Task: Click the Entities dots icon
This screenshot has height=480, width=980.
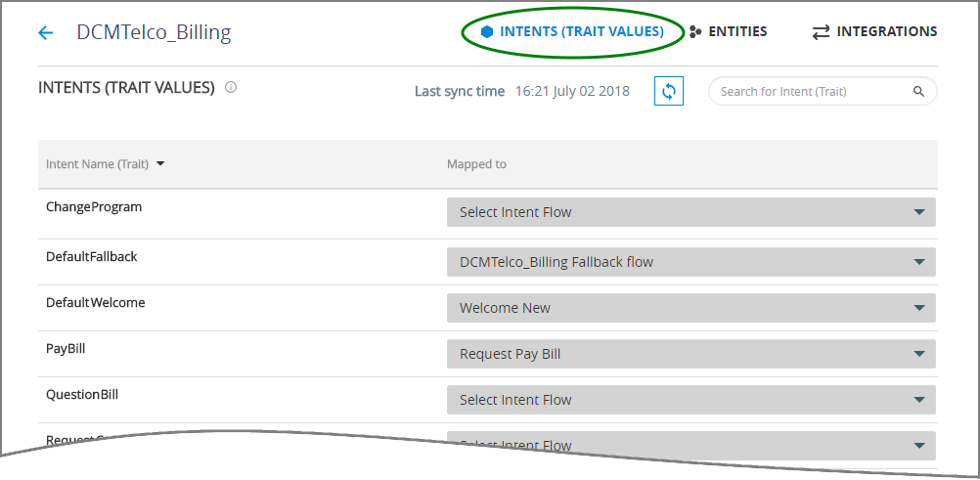Action: [695, 32]
